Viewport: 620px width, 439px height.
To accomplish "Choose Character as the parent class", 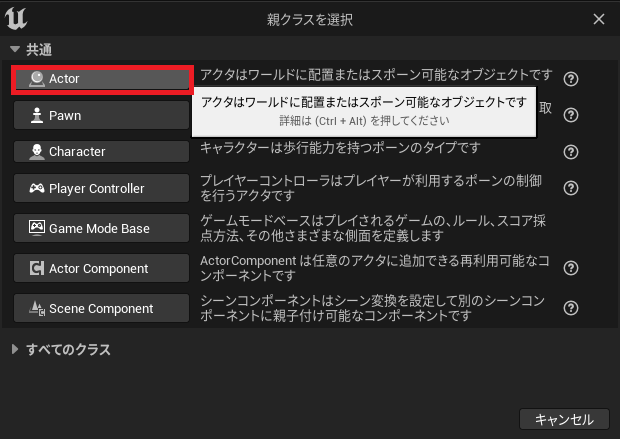I will pyautogui.click(x=102, y=151).
